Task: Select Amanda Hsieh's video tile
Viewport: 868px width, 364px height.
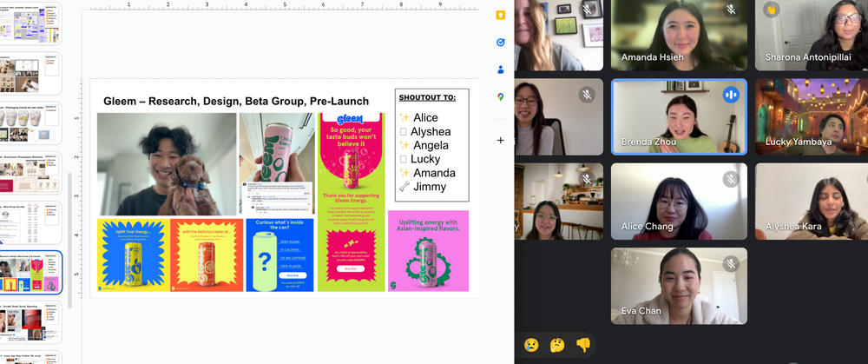Action: click(679, 35)
